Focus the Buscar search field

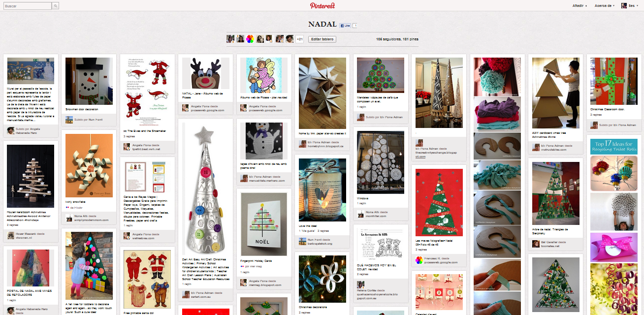pos(27,6)
